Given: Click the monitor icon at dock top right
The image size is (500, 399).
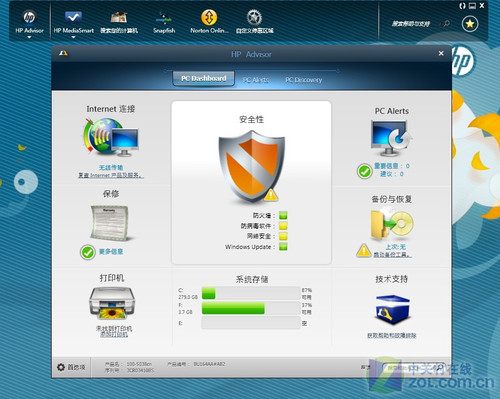Looking at the screenshot, I should [x=472, y=6].
